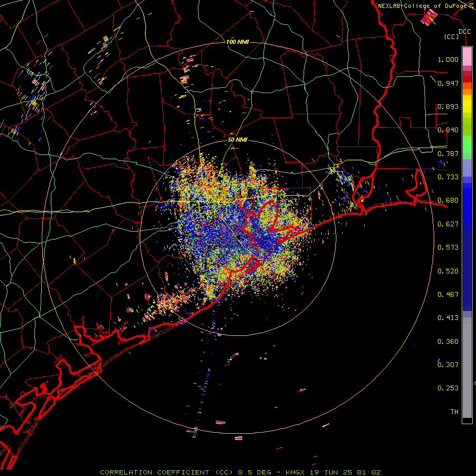The image size is (476, 476).
Task: Click the 0.733 scale value
Action: pos(448,177)
